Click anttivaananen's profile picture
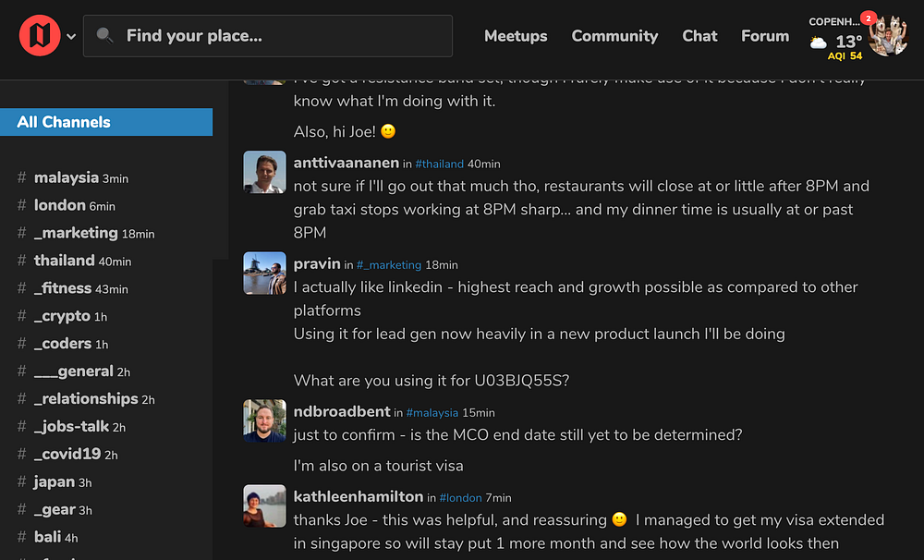The width and height of the screenshot is (924, 560). [x=264, y=172]
